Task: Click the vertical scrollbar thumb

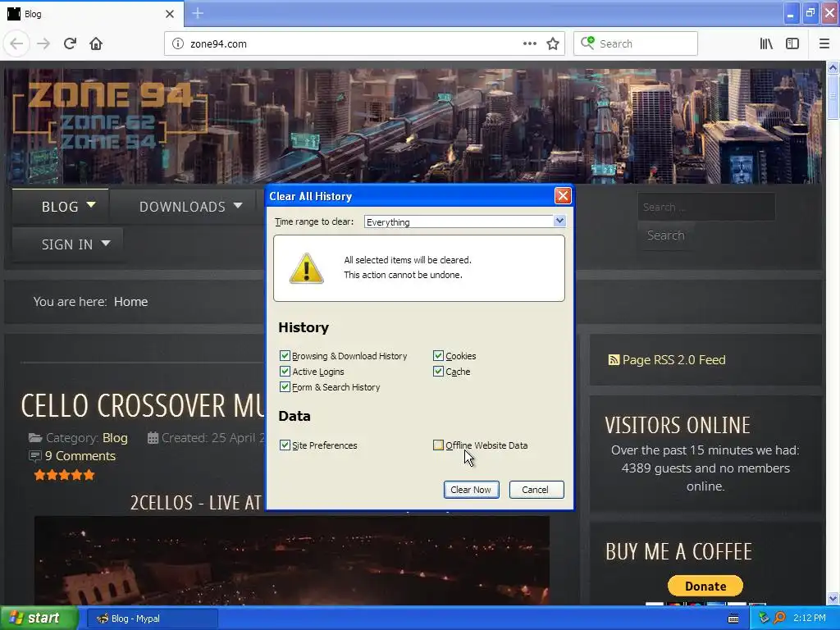Action: 833,97
